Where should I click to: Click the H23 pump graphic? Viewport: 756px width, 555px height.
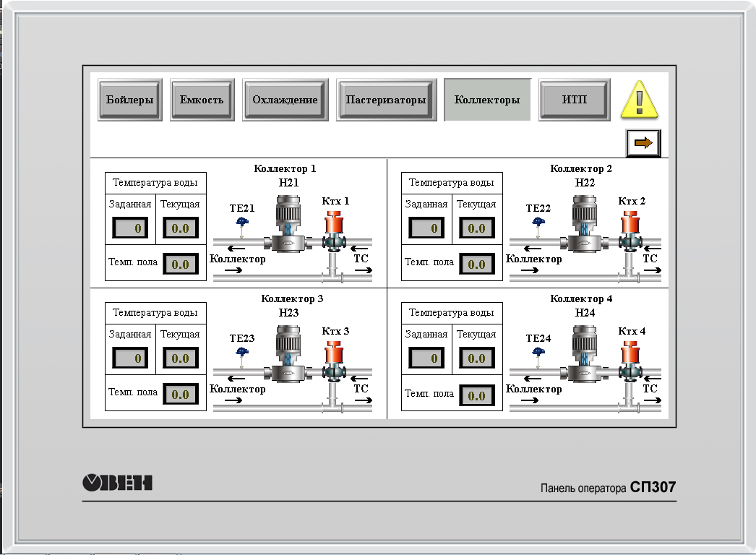tap(288, 356)
